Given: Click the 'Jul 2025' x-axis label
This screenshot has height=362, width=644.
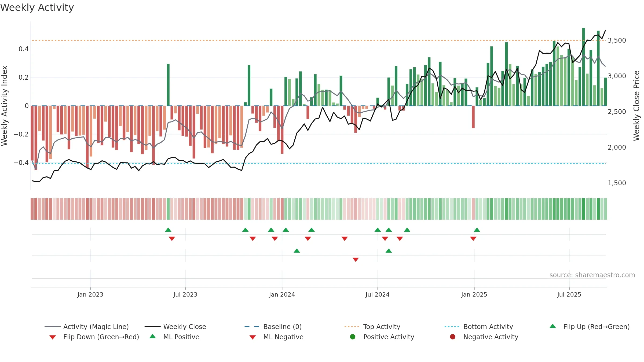Looking at the screenshot, I should 569,295.
